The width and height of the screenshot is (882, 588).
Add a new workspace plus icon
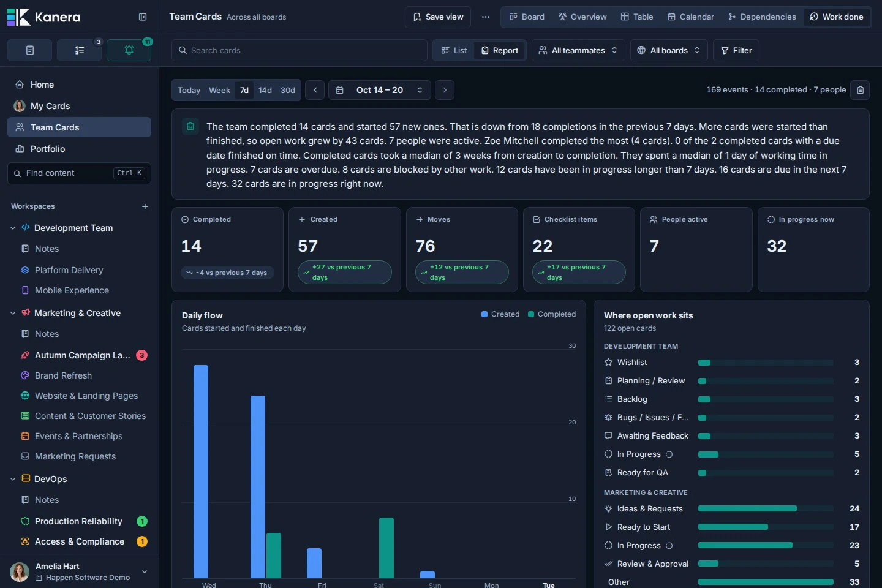tap(145, 206)
